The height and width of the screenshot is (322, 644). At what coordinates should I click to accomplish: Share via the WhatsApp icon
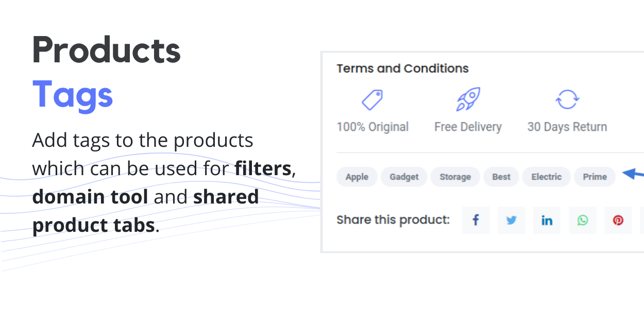pos(583,221)
